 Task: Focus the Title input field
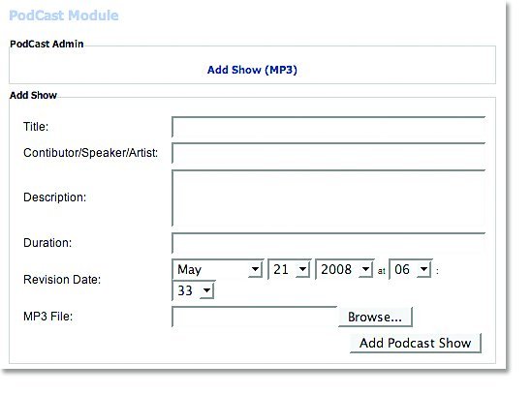tap(329, 127)
